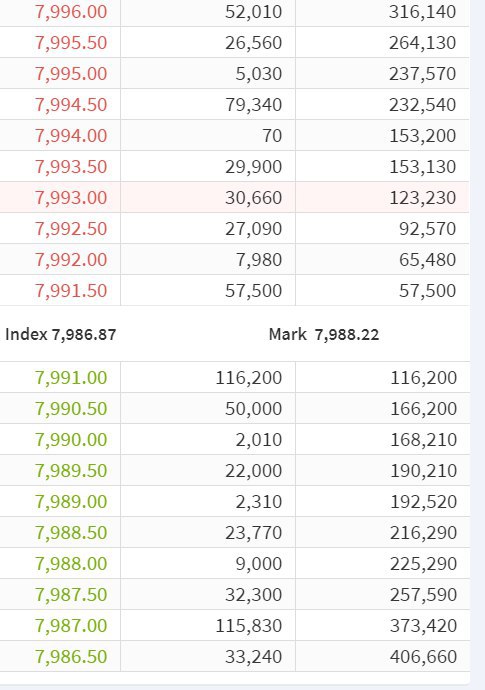485x690 pixels.
Task: Click cumulative total 406,660
Action: [x=423, y=657]
